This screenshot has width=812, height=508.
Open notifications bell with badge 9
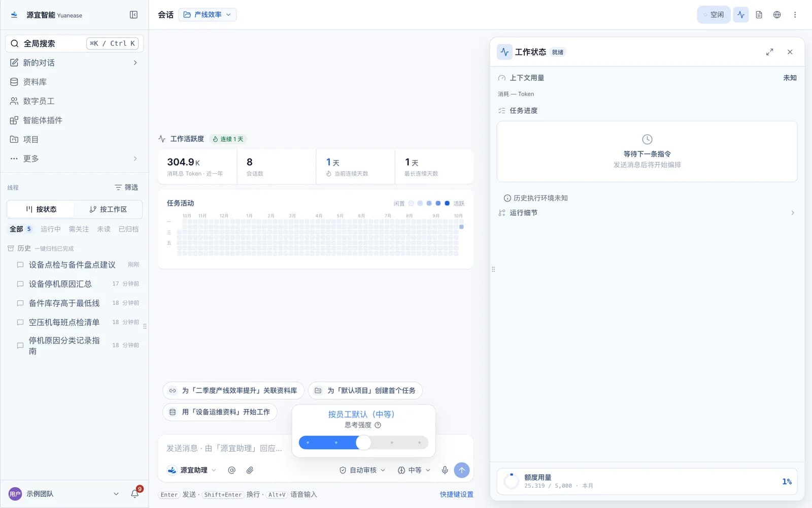point(135,493)
